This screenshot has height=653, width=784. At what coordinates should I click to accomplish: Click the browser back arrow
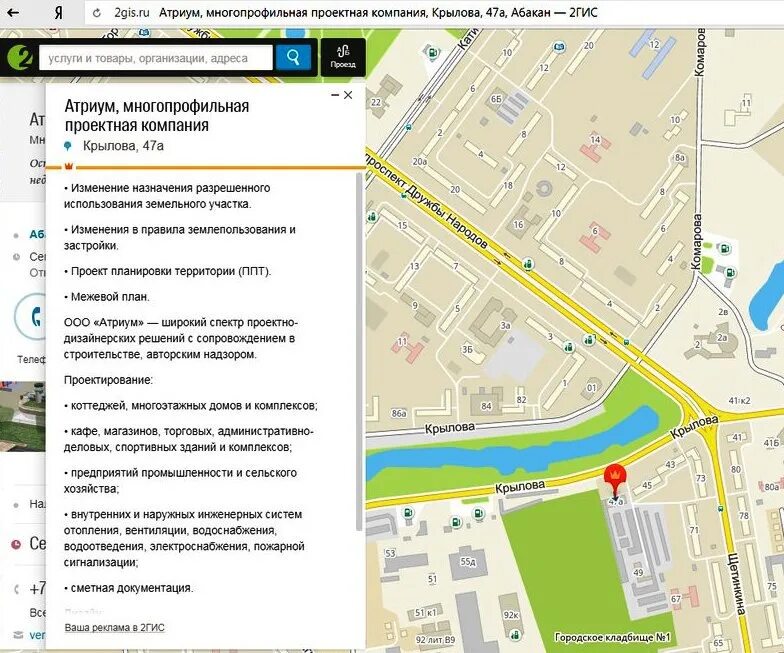point(12,12)
